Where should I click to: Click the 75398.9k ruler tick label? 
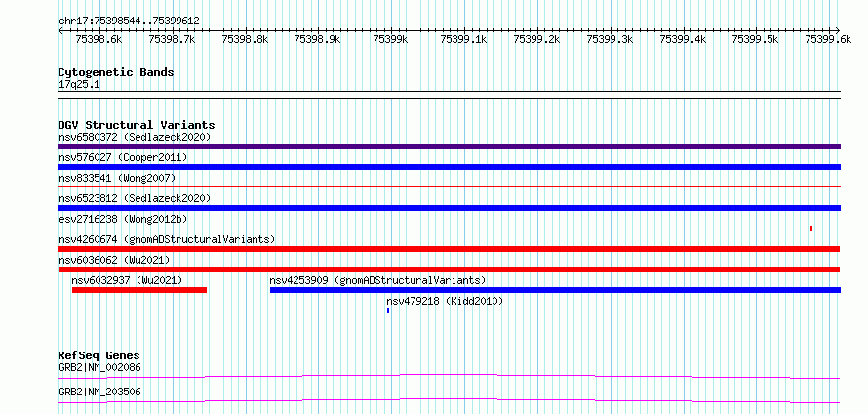pos(317,39)
